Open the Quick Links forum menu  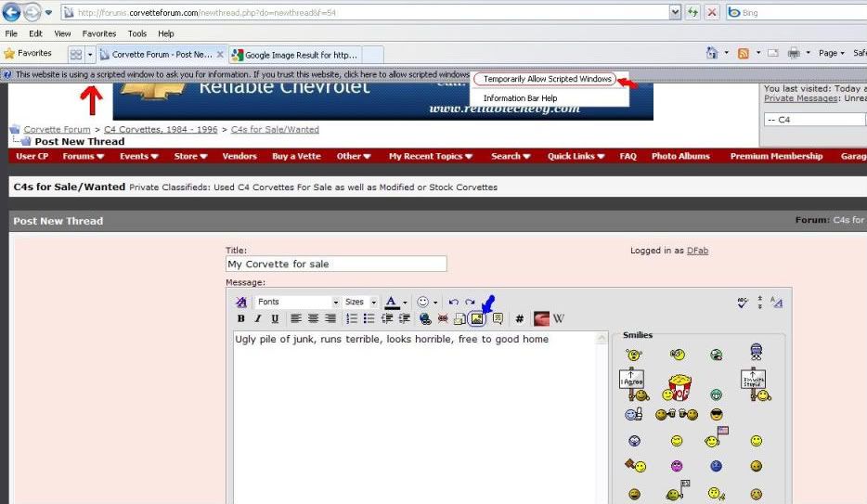tap(575, 156)
